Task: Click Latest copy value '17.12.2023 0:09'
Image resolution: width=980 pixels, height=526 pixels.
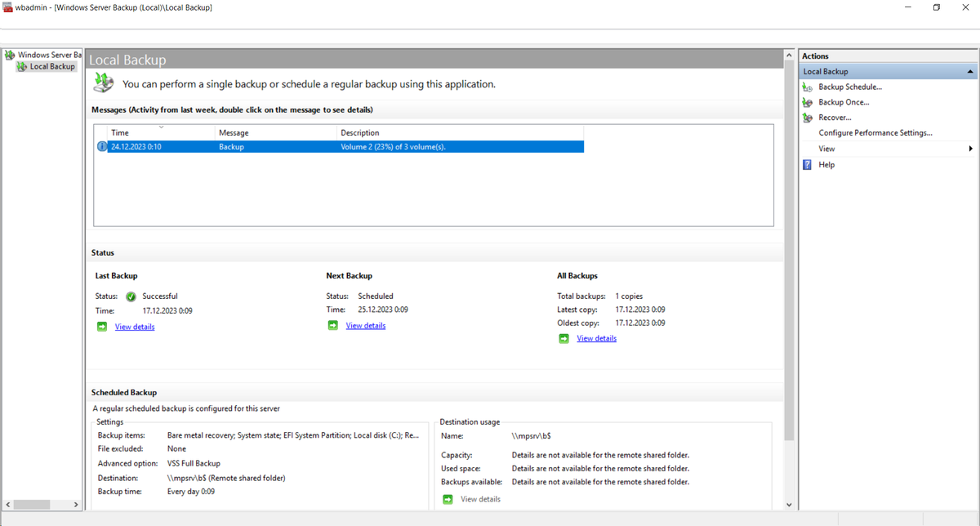Action: coord(640,310)
